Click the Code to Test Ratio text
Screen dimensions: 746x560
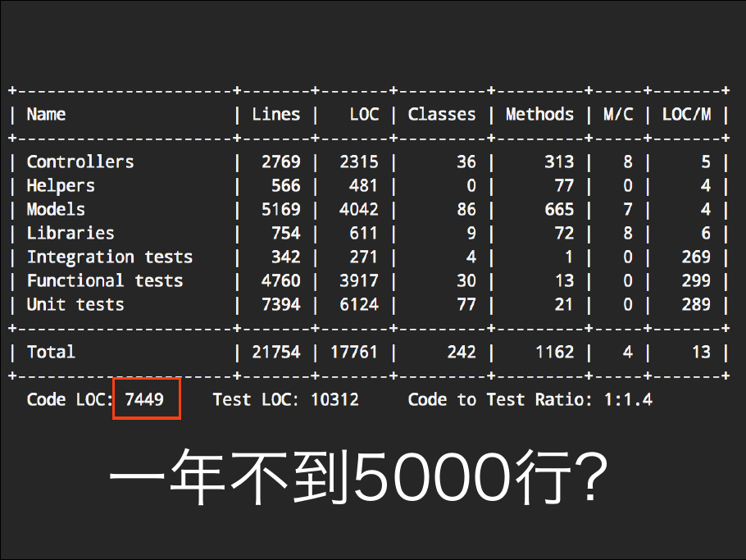(530, 400)
